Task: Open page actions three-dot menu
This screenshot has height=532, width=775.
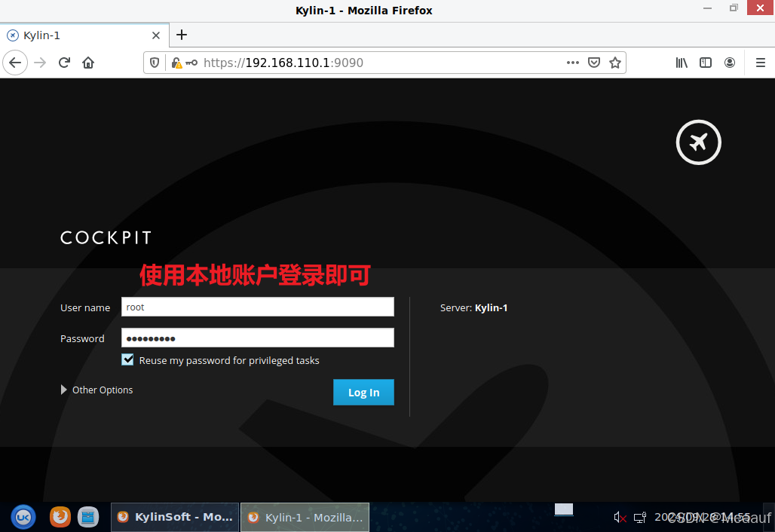Action: [573, 63]
